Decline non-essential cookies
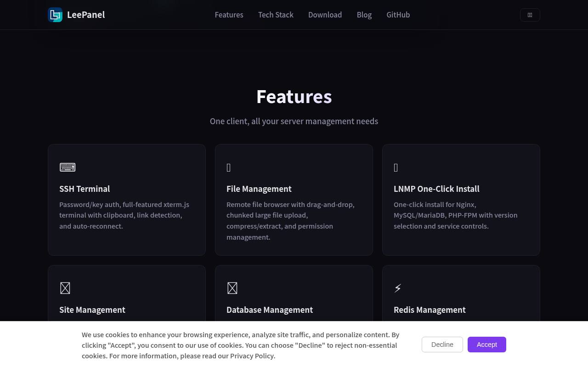 (x=442, y=345)
